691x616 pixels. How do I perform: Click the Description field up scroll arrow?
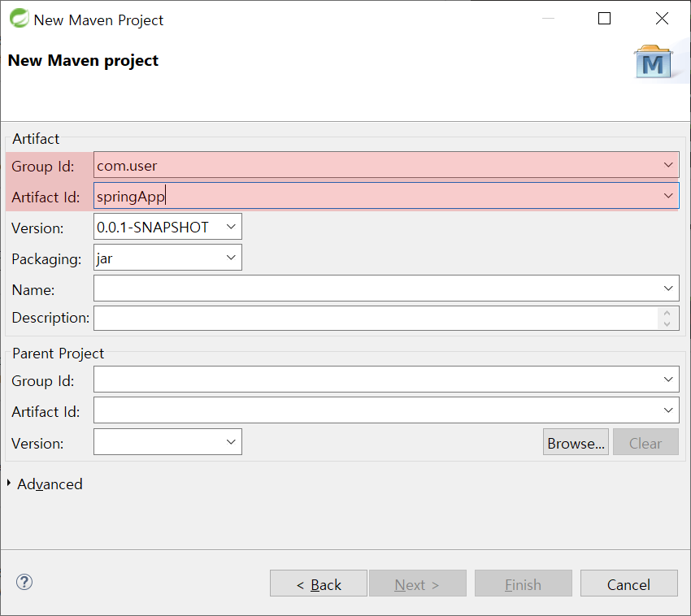pyautogui.click(x=667, y=313)
